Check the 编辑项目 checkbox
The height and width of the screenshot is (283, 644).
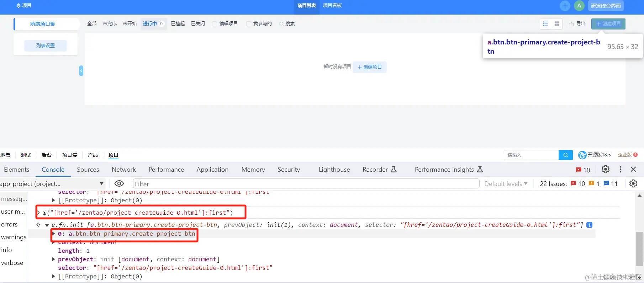click(x=215, y=24)
